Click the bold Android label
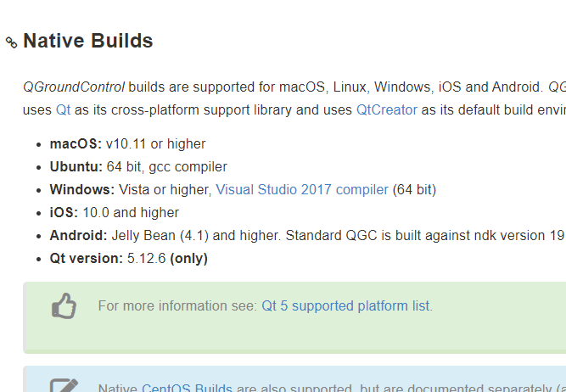The width and height of the screenshot is (566, 392). point(78,235)
